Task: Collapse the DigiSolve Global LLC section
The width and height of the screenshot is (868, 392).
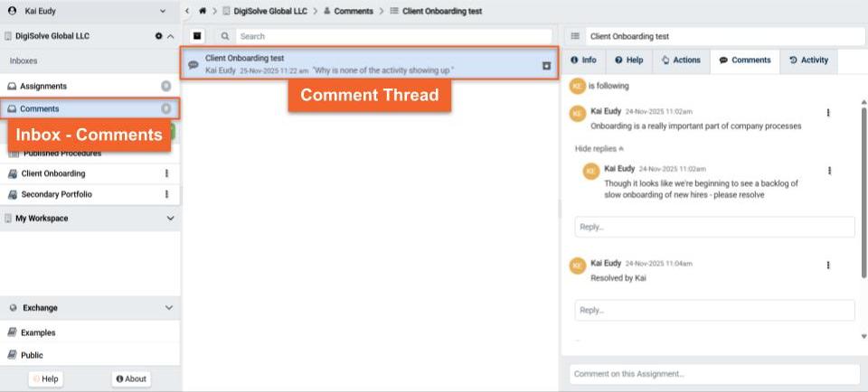Action: pos(171,36)
